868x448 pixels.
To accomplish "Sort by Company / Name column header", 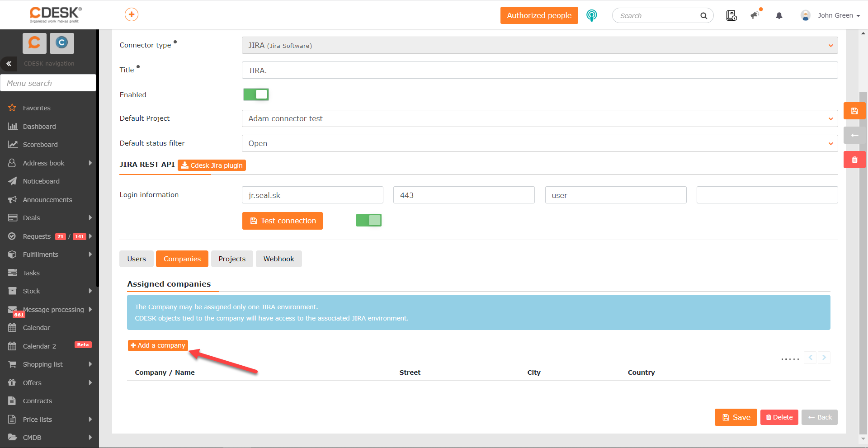I will pos(165,373).
